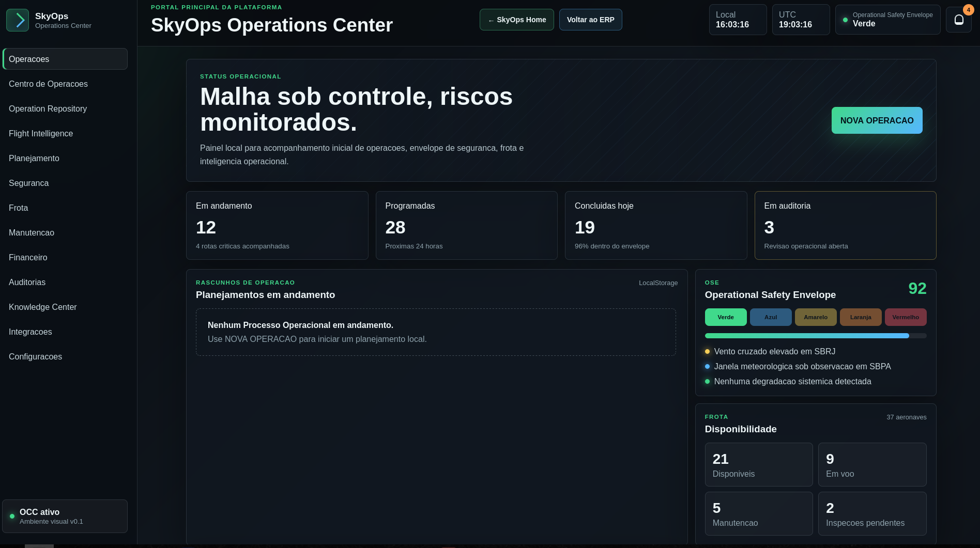Open Financeiro section
Image resolution: width=980 pixels, height=548 pixels.
tap(65, 257)
